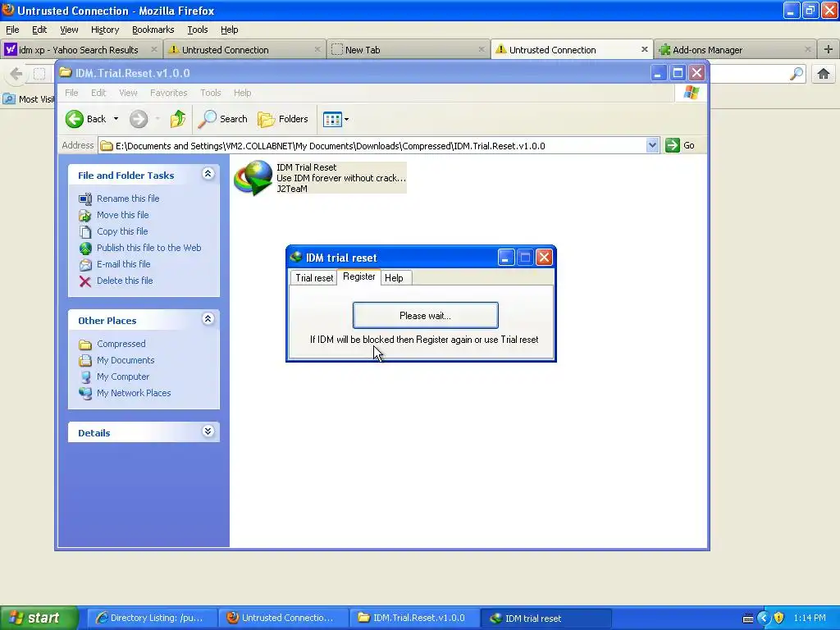
Task: Open the Explorer Search pane
Action: tap(222, 119)
